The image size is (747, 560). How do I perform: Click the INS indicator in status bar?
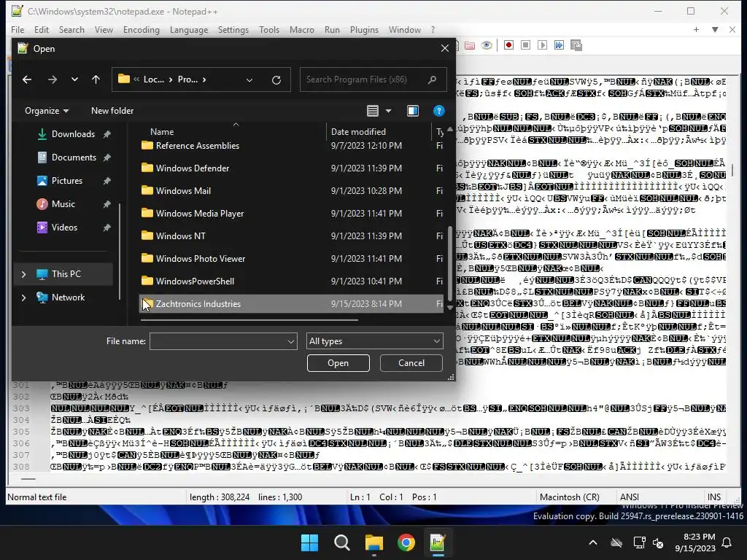(x=714, y=497)
